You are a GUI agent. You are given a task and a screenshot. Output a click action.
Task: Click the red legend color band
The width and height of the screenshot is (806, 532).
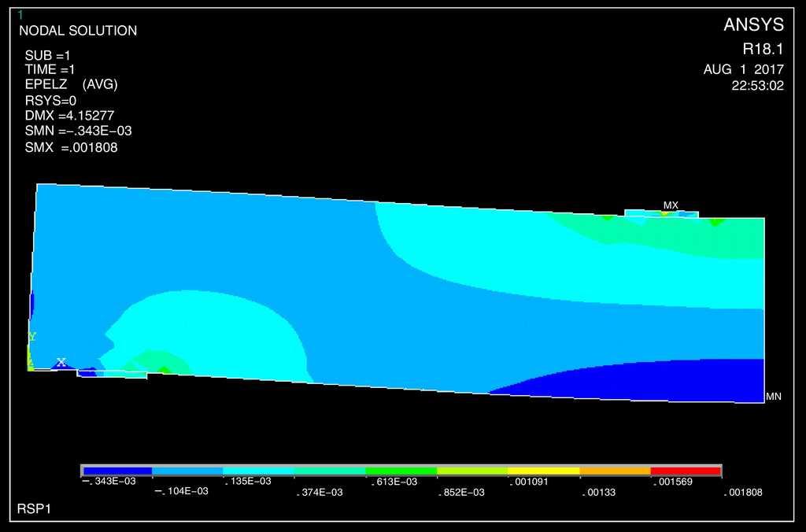coord(686,471)
